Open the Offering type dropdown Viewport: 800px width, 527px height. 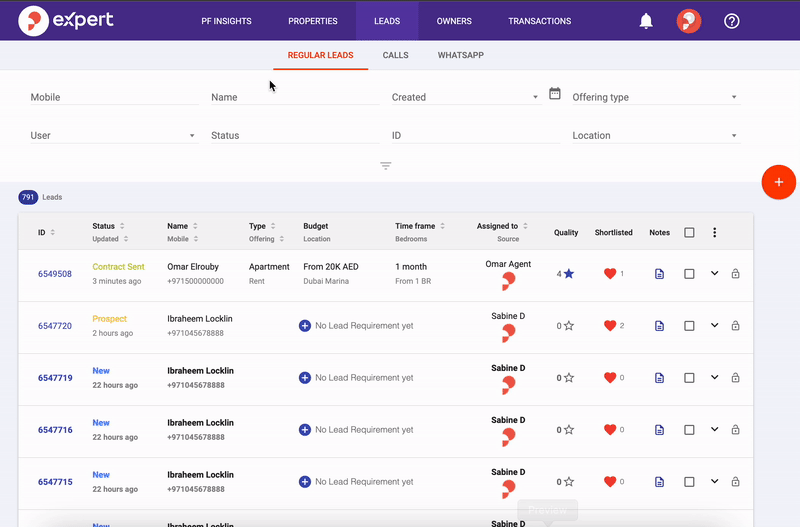[x=654, y=98]
